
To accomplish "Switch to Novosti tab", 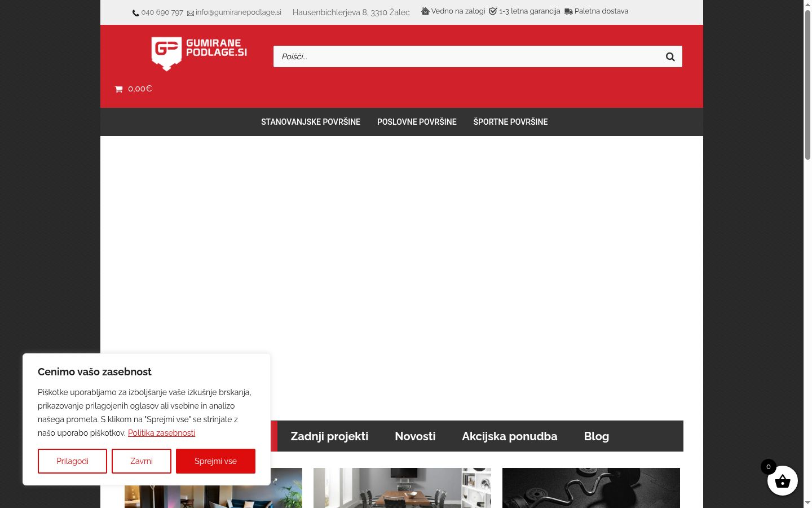I will 415,436.
